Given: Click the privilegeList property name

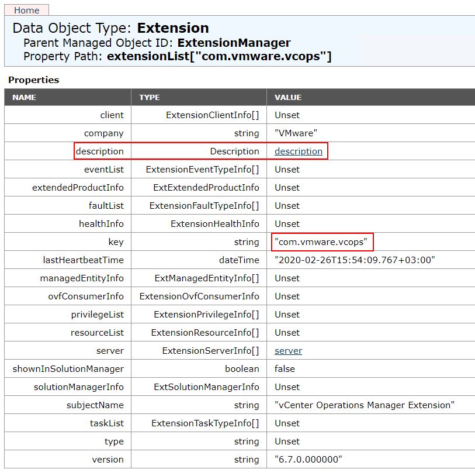Looking at the screenshot, I should [x=98, y=315].
